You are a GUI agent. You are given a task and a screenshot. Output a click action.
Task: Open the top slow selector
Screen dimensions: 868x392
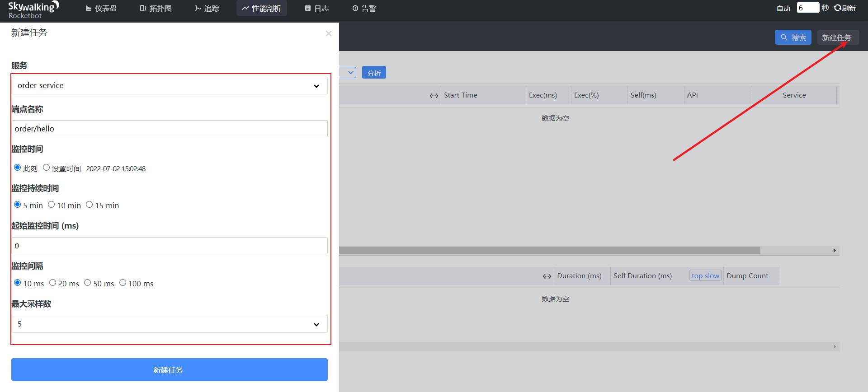click(x=705, y=275)
